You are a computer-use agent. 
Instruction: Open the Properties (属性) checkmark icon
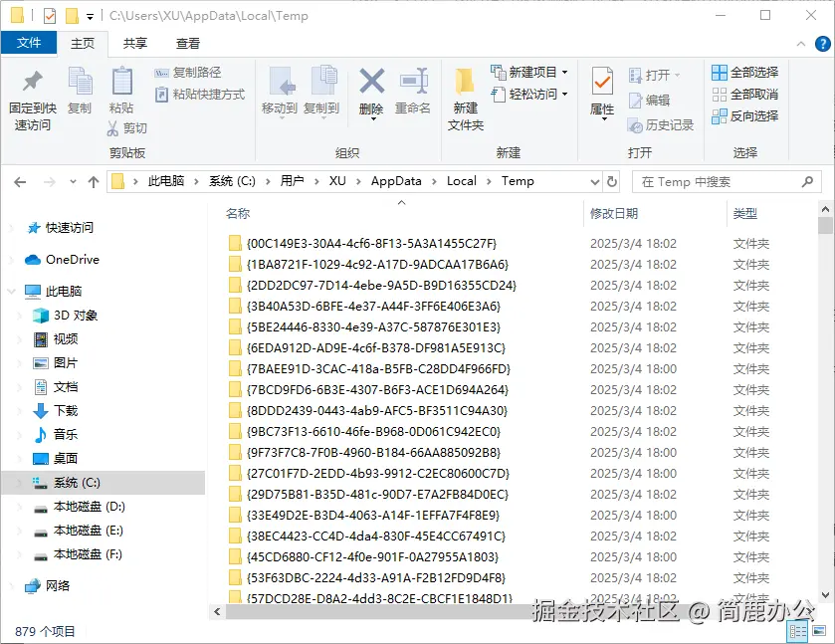tap(602, 81)
